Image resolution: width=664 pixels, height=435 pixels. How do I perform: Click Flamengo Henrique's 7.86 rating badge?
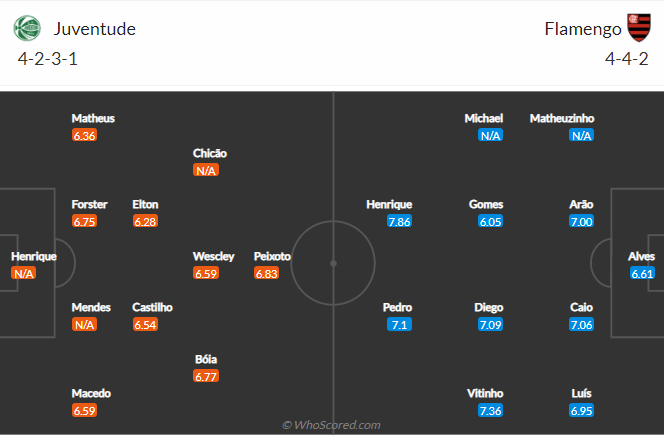tap(399, 222)
